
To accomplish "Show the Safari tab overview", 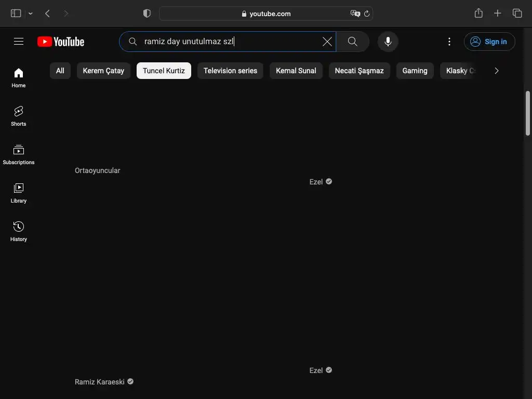I will (517, 13).
